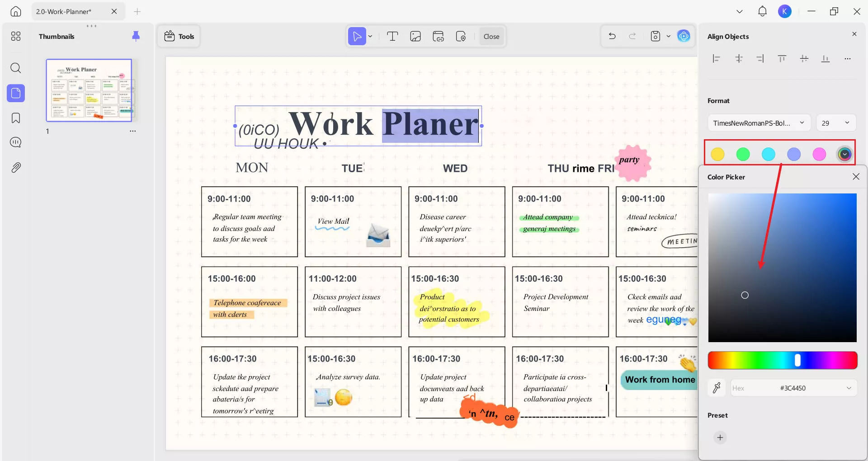Pick color with the eyedropper tool
Image resolution: width=868 pixels, height=461 pixels.
pyautogui.click(x=717, y=388)
